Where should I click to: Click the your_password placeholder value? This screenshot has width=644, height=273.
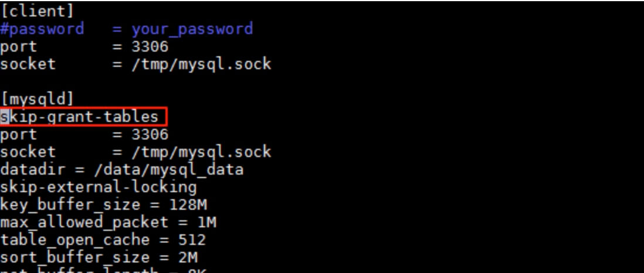(192, 28)
